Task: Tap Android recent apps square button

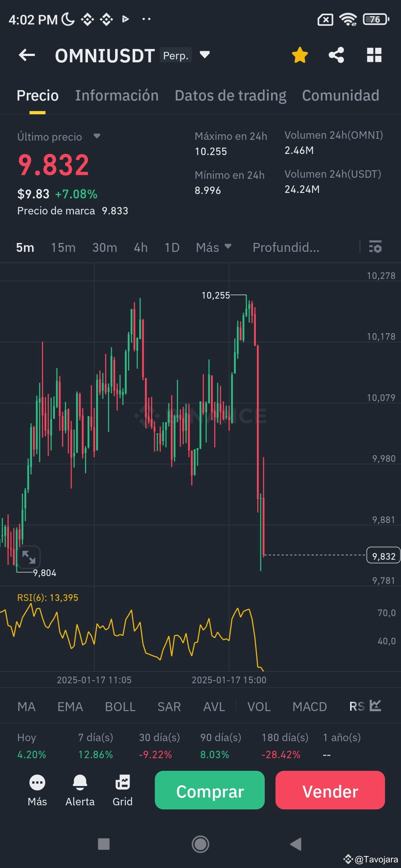Action: (x=104, y=844)
